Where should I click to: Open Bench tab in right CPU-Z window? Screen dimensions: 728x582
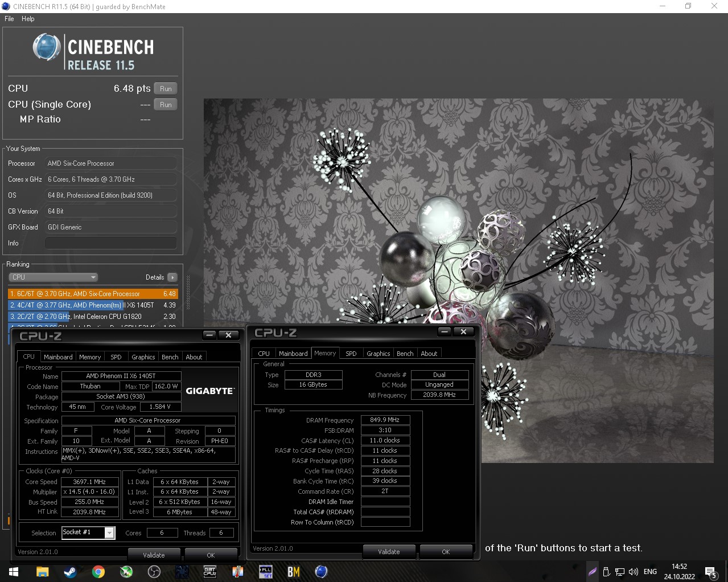pyautogui.click(x=405, y=354)
